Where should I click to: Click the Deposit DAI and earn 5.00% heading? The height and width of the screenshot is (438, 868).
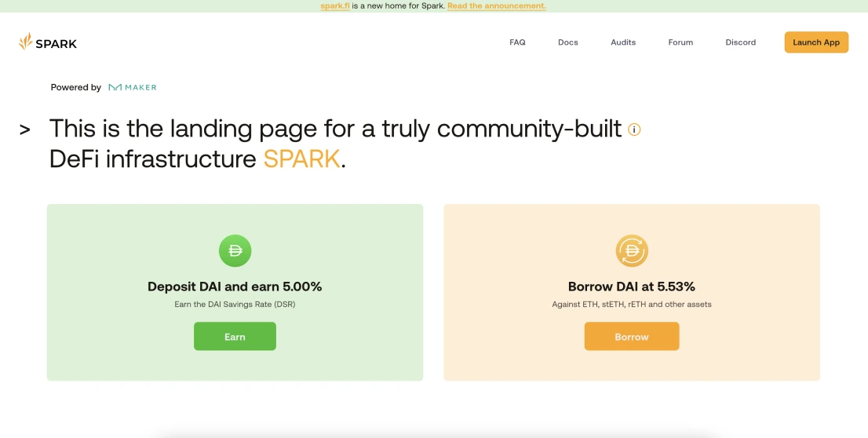(235, 287)
